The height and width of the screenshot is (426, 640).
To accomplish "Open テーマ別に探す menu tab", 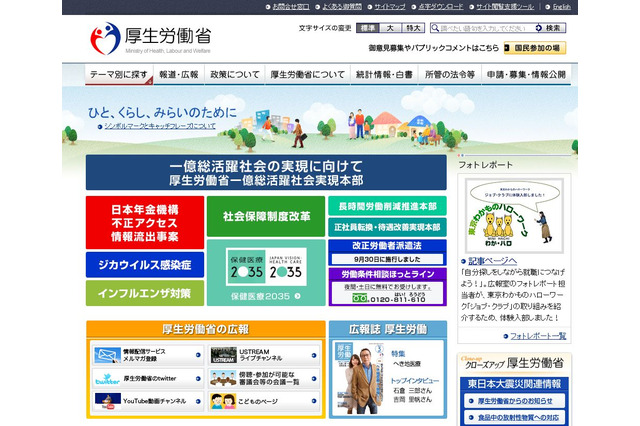I will 119,75.
